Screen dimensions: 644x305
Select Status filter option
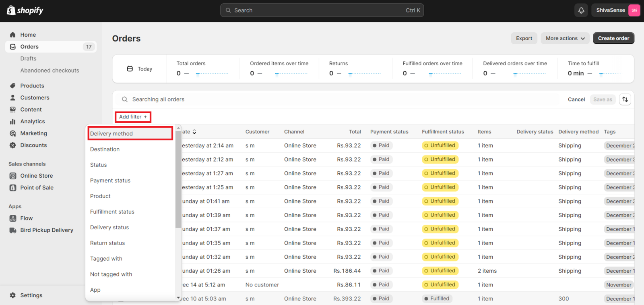[130, 165]
